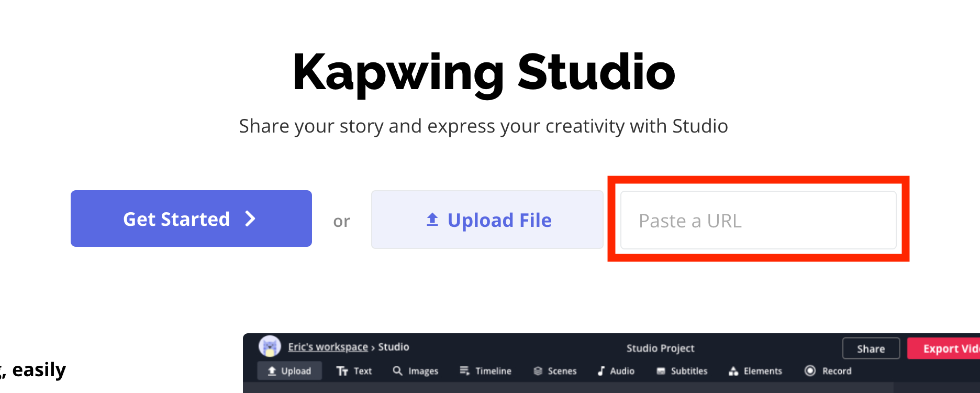Focus the Paste a URL field
980x393 pixels.
tap(758, 220)
